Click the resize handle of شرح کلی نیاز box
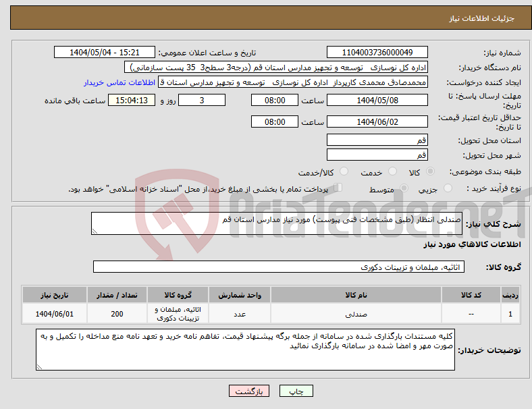 (x=95, y=231)
